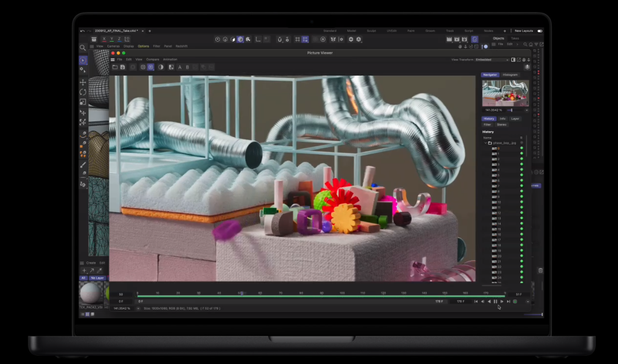The height and width of the screenshot is (364, 618).
Task: Click the save image icon in Picture Viewer
Action: (x=122, y=67)
